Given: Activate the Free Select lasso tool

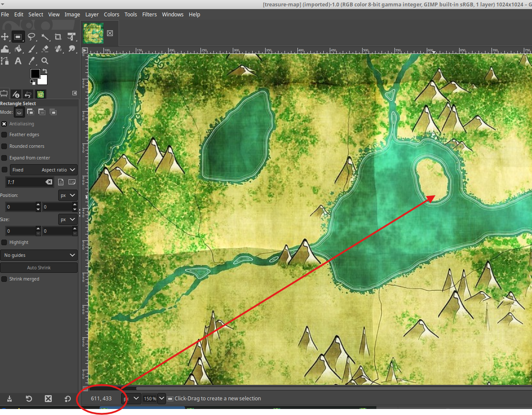Looking at the screenshot, I should tap(31, 37).
